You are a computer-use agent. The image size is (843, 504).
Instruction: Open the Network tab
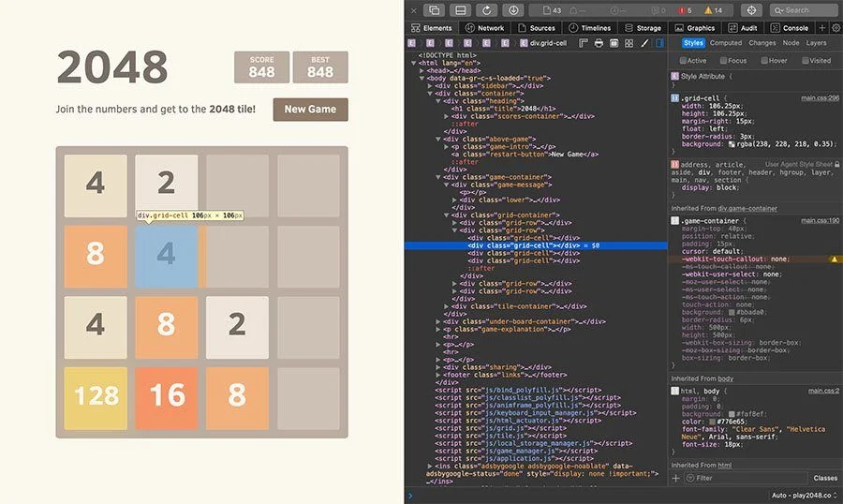(485, 28)
